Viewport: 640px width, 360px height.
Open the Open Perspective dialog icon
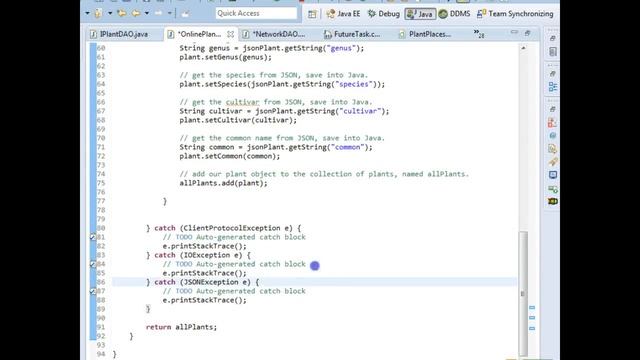coord(312,14)
